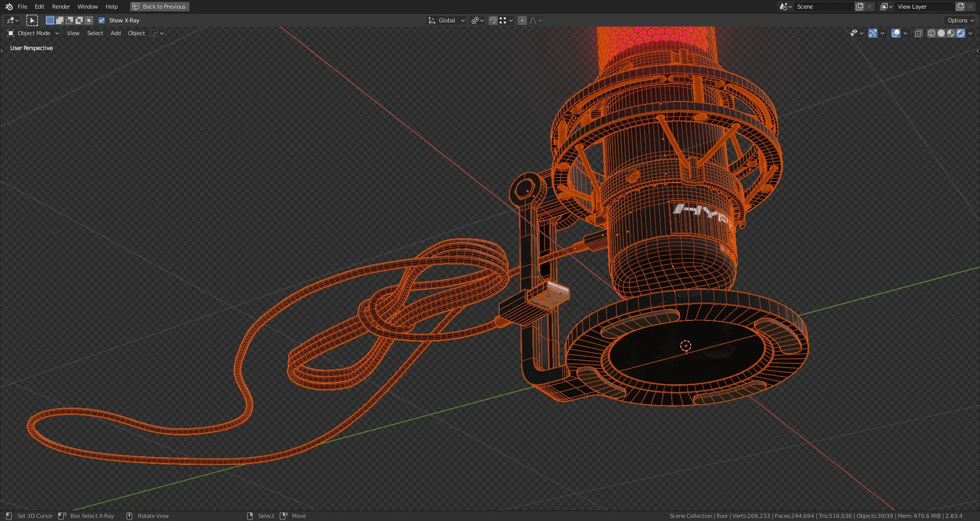The height and width of the screenshot is (521, 980).
Task: Choose the Intersect selection mode icon
Action: [89, 20]
